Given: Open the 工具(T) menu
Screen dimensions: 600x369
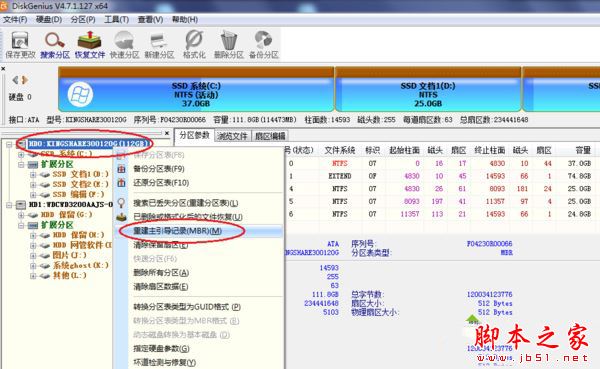Looking at the screenshot, I should [116, 19].
